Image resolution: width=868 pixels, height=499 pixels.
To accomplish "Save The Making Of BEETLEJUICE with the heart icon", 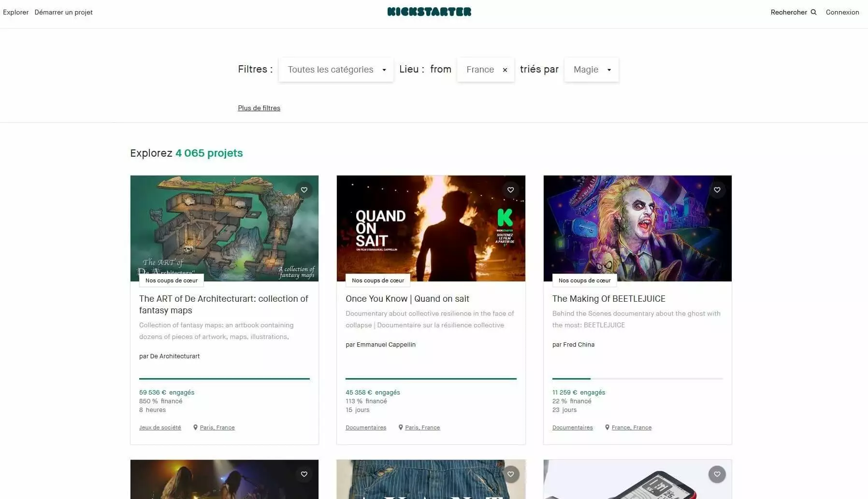I will coord(717,190).
